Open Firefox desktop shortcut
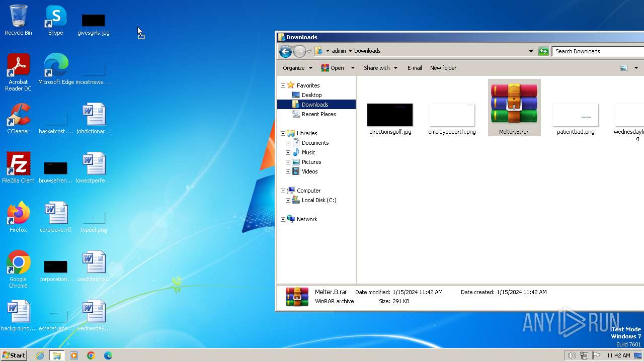Screen dimensions: 644x362 pos(18,217)
